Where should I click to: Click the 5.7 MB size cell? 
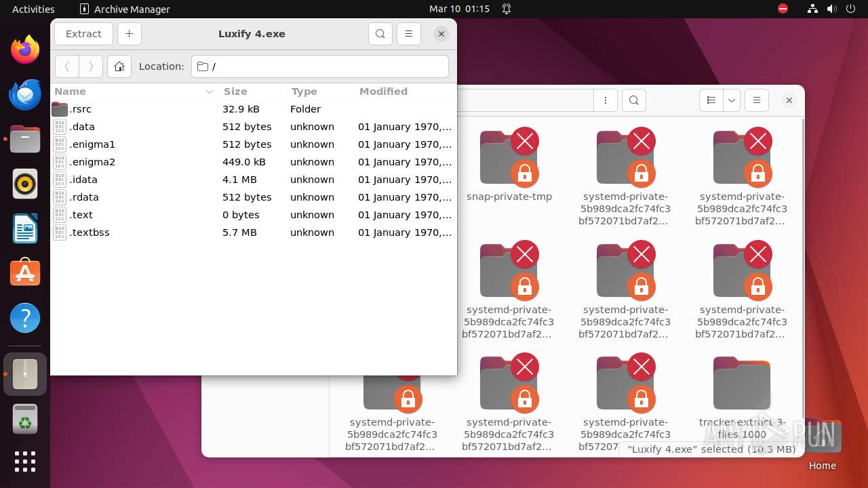tap(239, 232)
